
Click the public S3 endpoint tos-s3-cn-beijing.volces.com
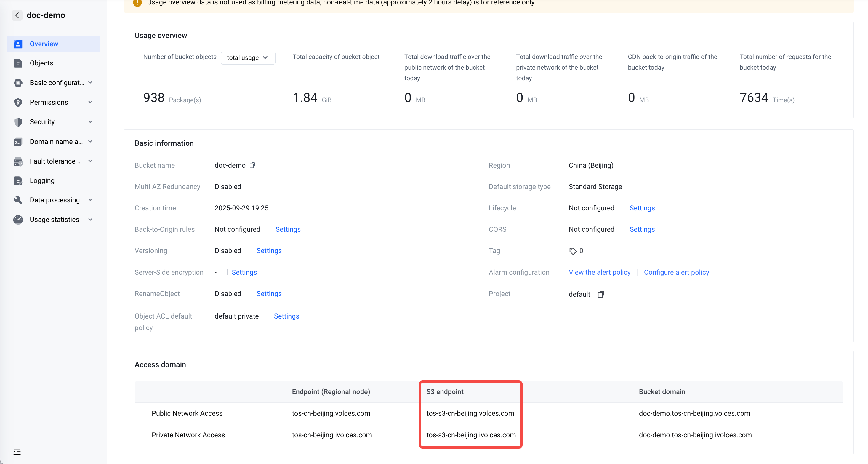tap(470, 413)
